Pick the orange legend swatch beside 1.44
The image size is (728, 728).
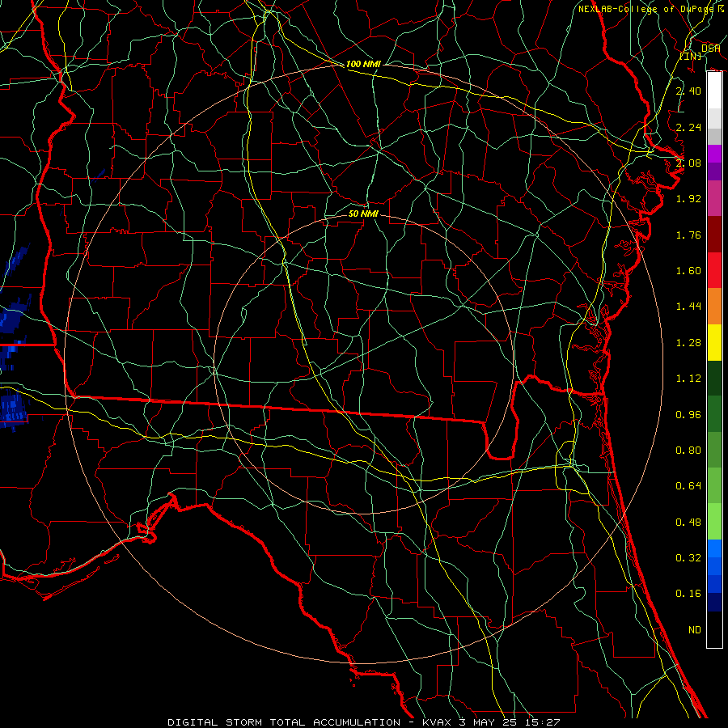[714, 307]
